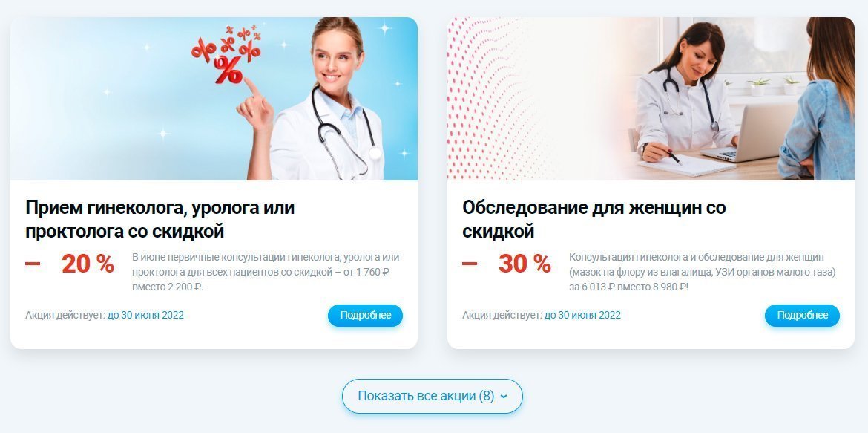Select the banner with the doctor writing at desk
This screenshot has width=868, height=433.
click(x=651, y=99)
